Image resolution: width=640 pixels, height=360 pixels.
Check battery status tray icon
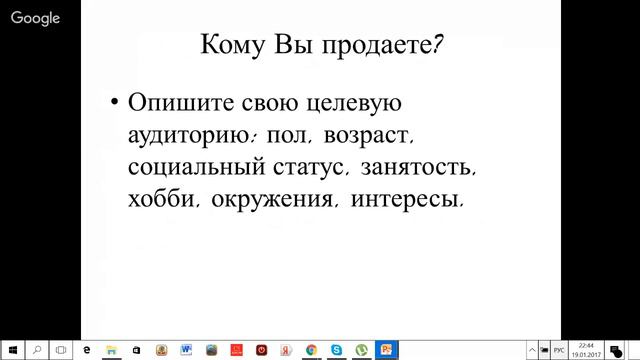pos(544,350)
